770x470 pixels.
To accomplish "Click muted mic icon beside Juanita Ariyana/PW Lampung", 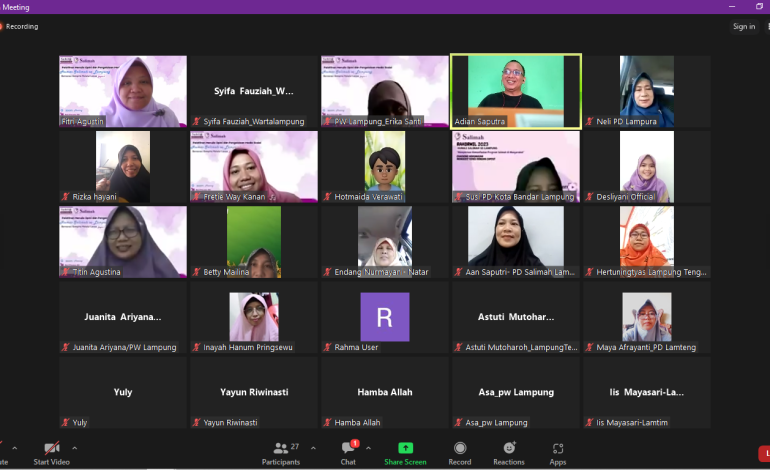I will pyautogui.click(x=66, y=347).
